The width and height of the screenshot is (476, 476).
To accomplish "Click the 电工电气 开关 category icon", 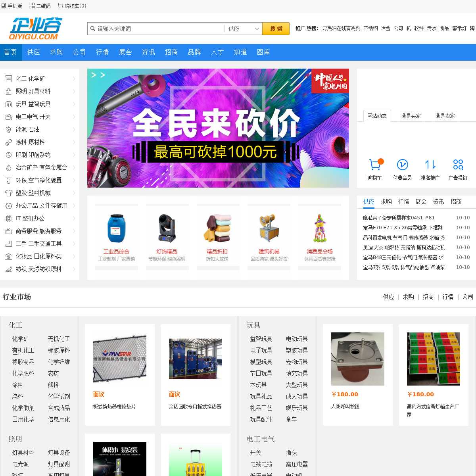I will point(9,117).
